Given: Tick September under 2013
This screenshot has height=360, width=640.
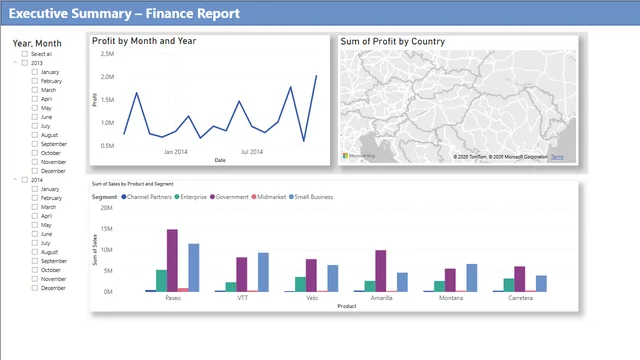Looking at the screenshot, I should [35, 144].
